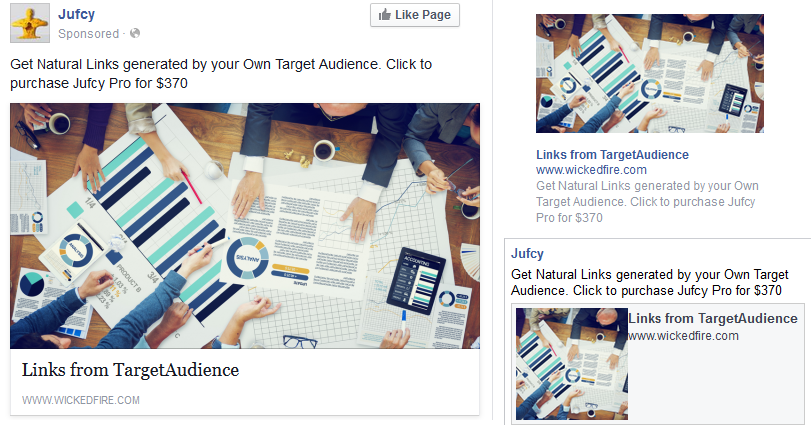Screen dimensions: 811x425
Task: Click the 'Links from TargetAudience' serif headline
Action: click(x=130, y=370)
